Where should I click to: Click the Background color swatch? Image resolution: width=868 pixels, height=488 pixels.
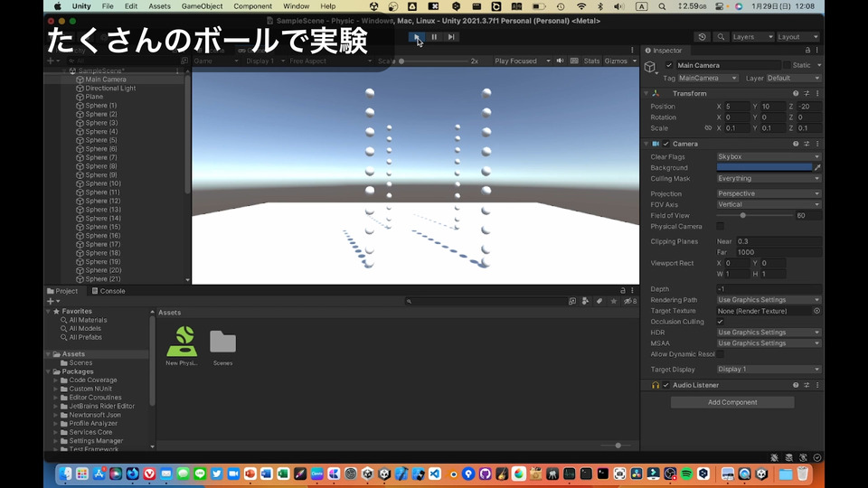[764, 168]
